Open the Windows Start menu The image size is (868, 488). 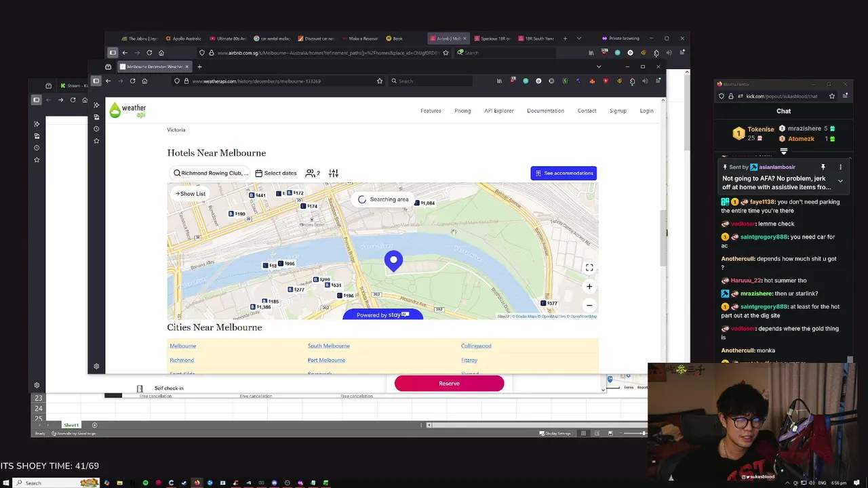[5, 483]
